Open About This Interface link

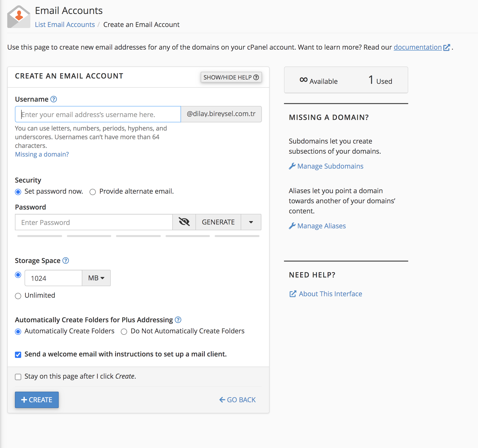(x=326, y=294)
